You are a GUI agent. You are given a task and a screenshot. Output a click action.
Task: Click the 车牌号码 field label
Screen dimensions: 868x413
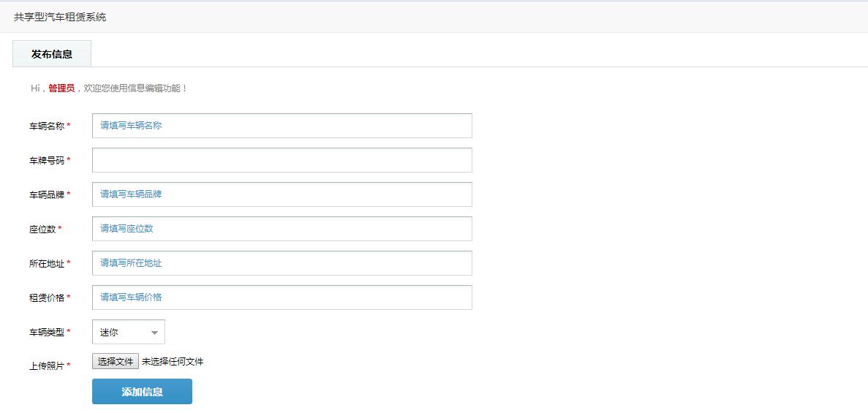point(47,161)
